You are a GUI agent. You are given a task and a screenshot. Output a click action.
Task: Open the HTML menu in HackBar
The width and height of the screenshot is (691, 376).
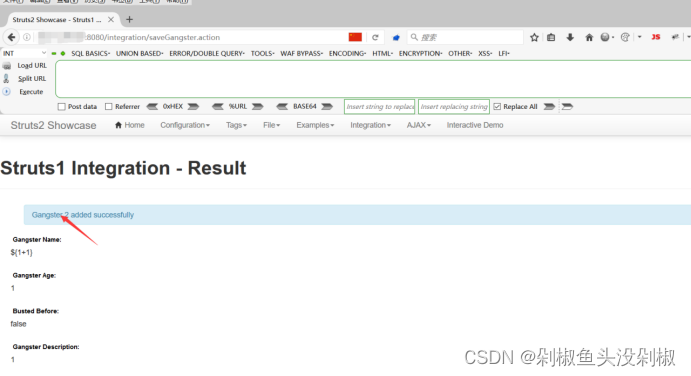pos(382,53)
